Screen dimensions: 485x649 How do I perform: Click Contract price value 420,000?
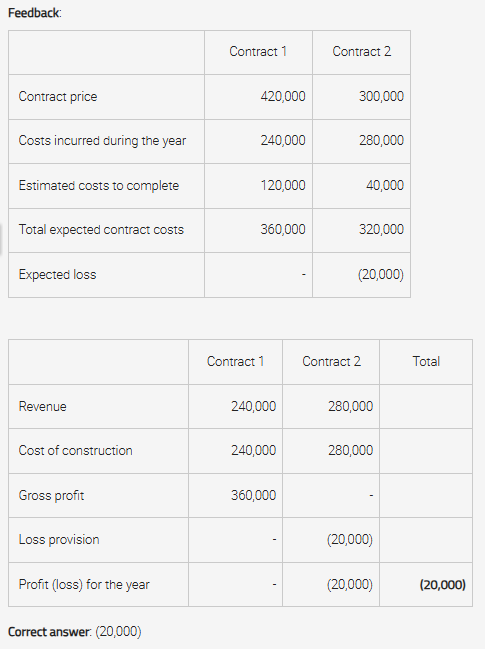click(283, 96)
